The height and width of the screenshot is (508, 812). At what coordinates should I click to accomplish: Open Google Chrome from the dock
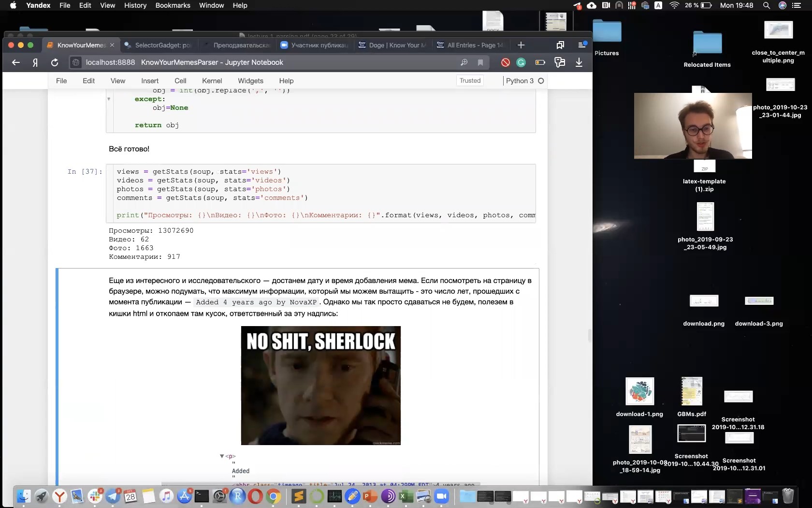tap(273, 496)
